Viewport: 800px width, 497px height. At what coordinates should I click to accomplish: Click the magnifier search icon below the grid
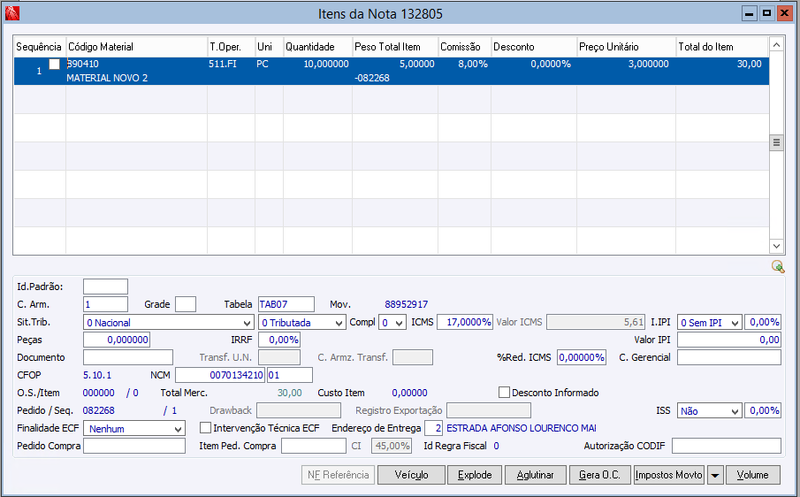pos(777,267)
